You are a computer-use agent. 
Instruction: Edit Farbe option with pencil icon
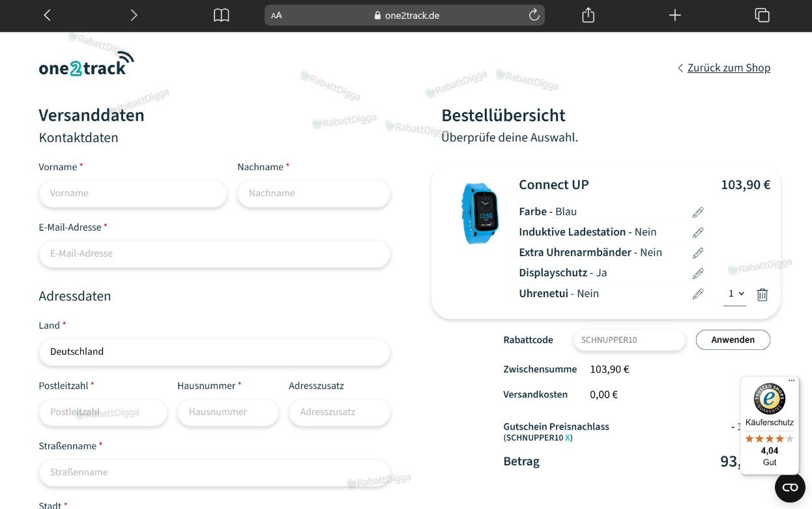(698, 212)
